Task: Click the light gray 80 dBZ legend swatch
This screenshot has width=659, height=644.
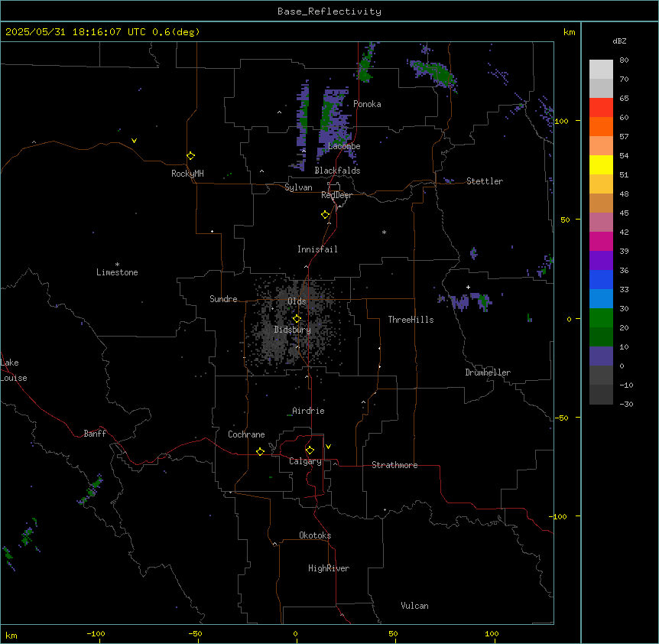Action: [601, 70]
